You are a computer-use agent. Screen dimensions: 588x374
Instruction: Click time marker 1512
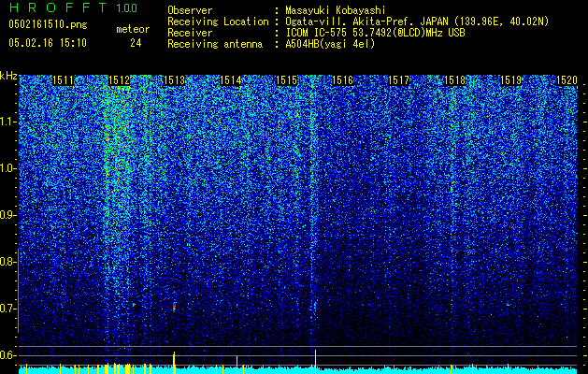(x=119, y=80)
